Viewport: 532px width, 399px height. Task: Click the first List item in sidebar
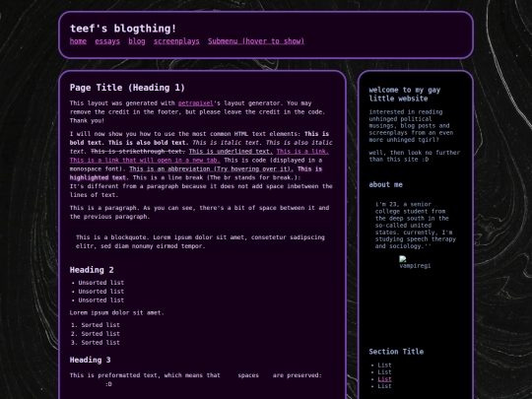[x=384, y=366]
